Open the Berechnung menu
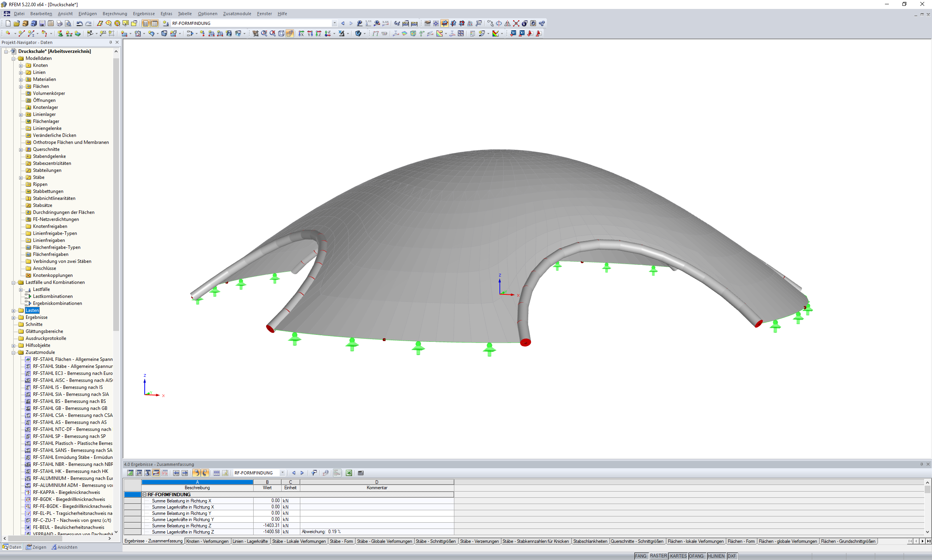This screenshot has width=932, height=560. (114, 14)
